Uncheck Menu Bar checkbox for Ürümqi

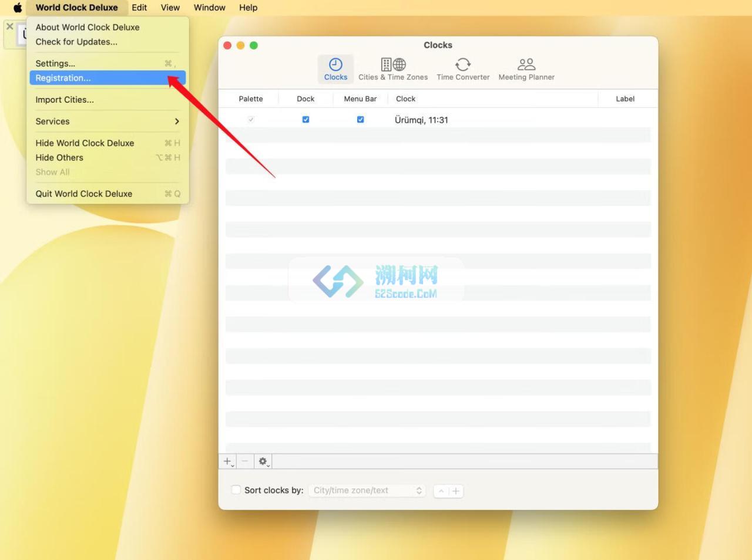[x=360, y=120]
